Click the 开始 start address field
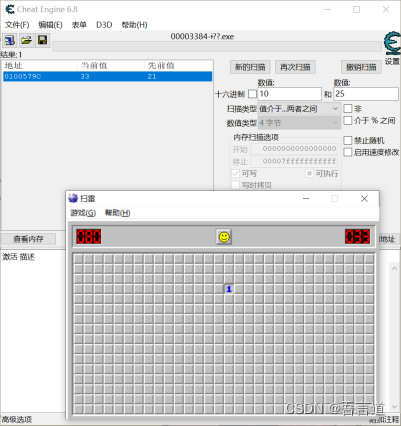The image size is (401, 426). tap(294, 149)
